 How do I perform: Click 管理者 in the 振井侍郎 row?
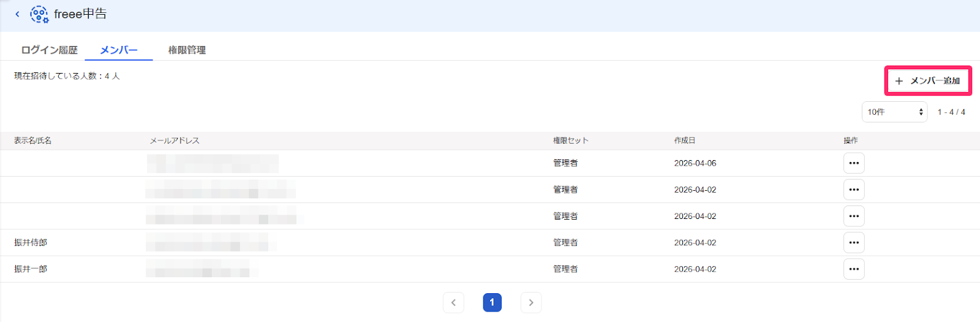coord(565,242)
